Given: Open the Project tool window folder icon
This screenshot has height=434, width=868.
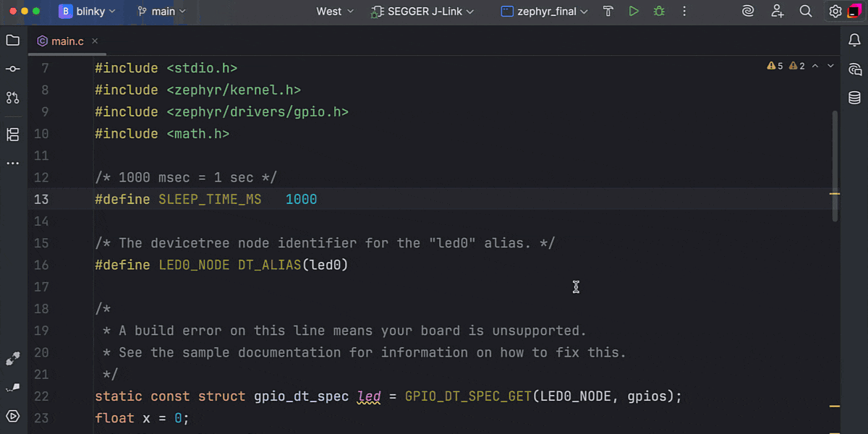Looking at the screenshot, I should click(x=12, y=41).
